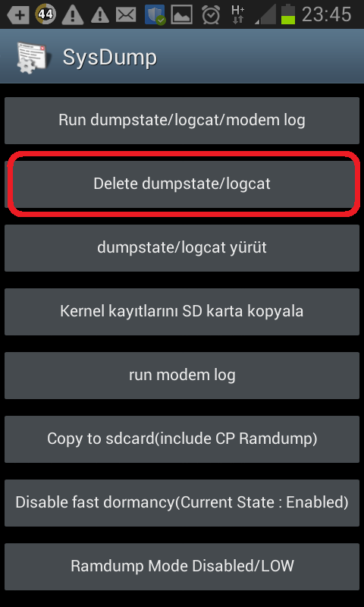Open the first warning triangle notification

tap(73, 15)
